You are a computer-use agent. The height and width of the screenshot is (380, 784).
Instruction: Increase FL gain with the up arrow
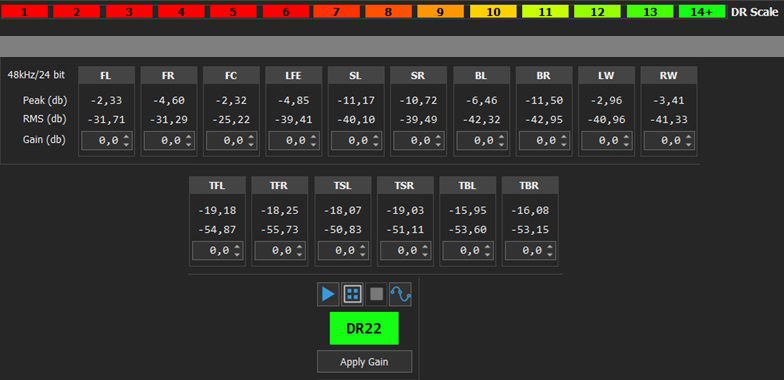[126, 137]
